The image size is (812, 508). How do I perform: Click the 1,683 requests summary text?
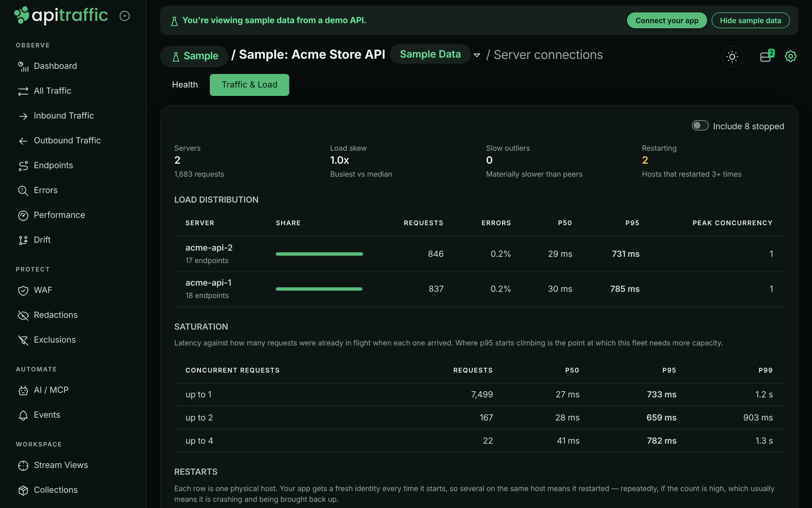[x=199, y=174]
